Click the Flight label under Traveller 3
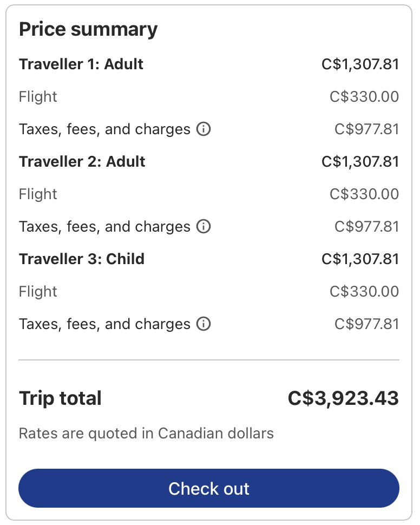 coord(38,292)
